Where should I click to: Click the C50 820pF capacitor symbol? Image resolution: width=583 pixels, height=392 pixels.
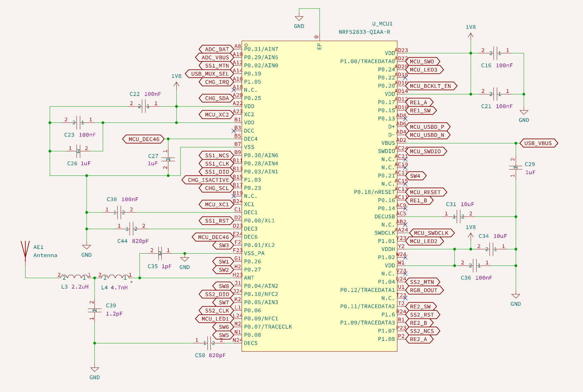(209, 343)
